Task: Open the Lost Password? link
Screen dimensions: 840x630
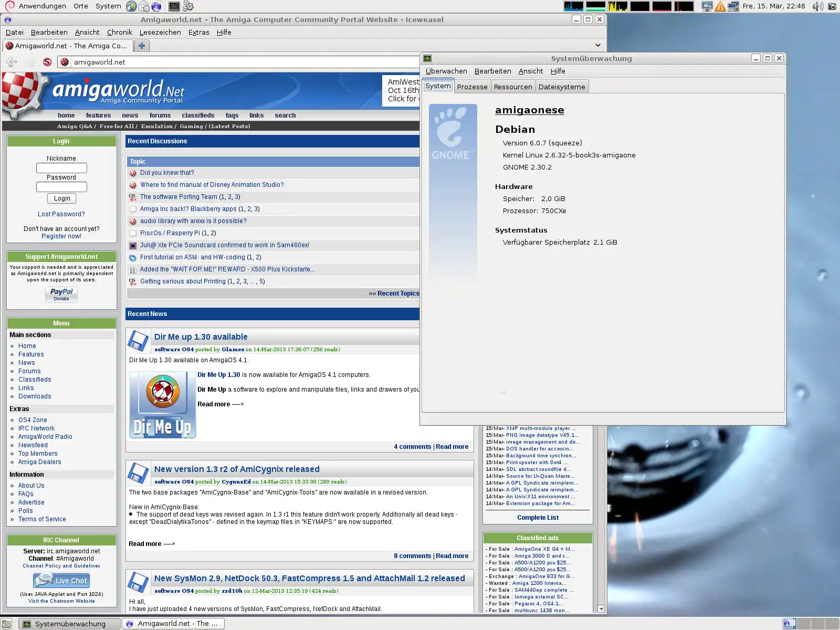Action: pos(61,214)
